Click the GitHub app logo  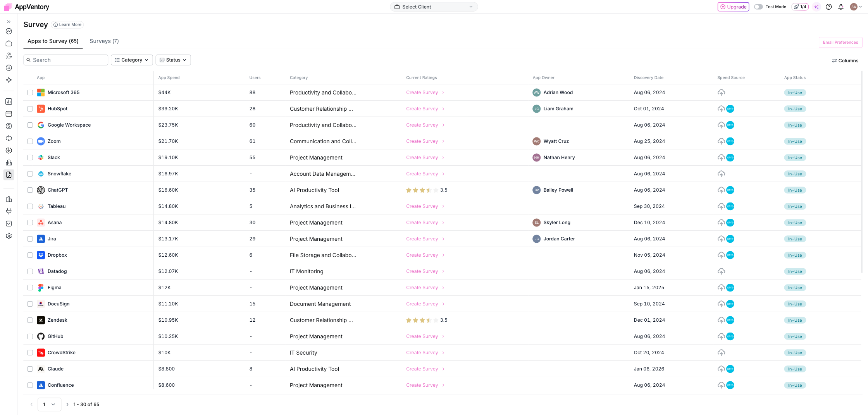coord(41,336)
